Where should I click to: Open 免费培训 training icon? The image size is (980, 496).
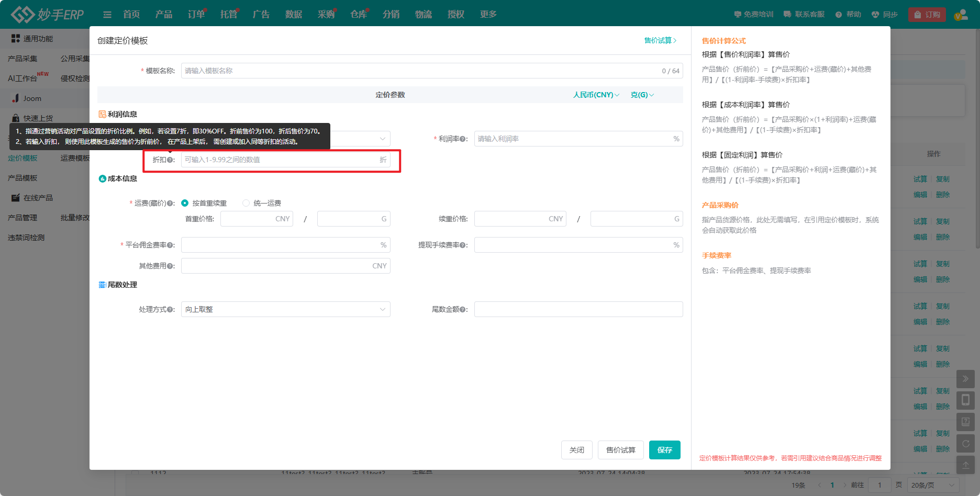pos(738,15)
